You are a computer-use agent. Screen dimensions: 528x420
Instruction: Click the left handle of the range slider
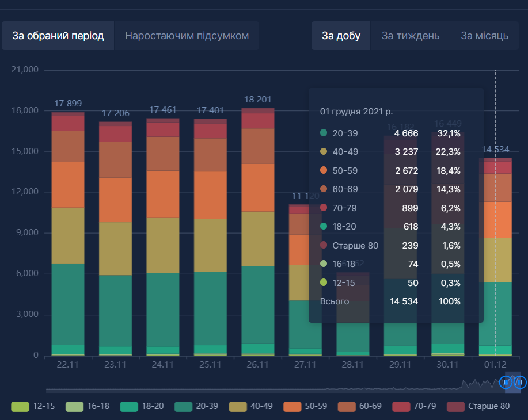[x=506, y=381]
